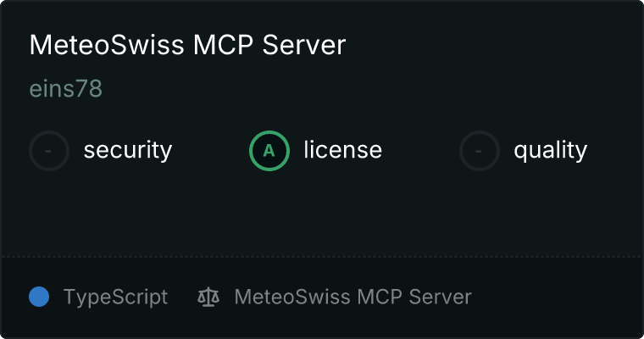Screen dimensions: 644x339
Task: Open the MeteoSwiss MCP Server title link
Action: tap(188, 45)
